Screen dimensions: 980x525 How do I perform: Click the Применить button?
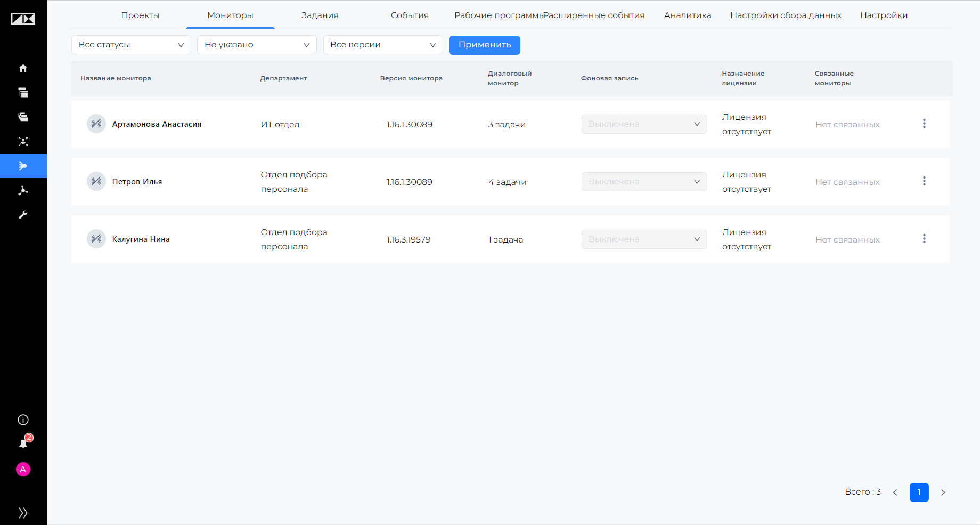[x=485, y=45]
